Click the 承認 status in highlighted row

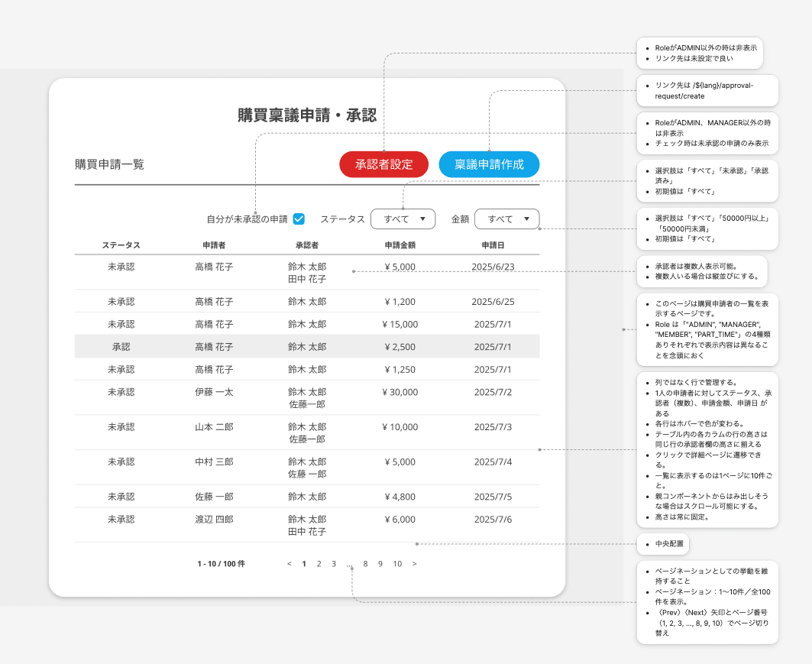[x=121, y=347]
